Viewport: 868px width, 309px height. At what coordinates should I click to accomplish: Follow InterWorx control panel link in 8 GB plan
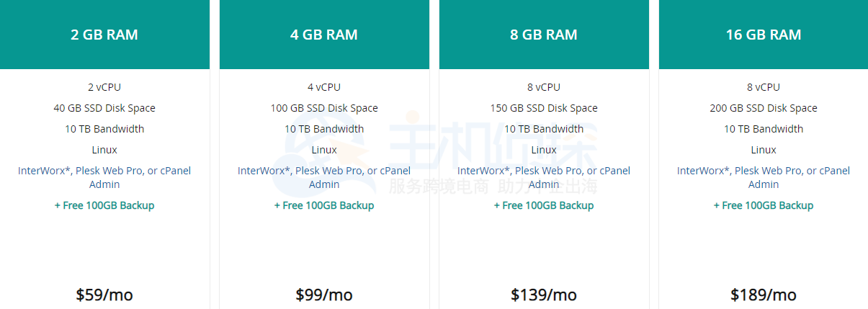point(482,171)
